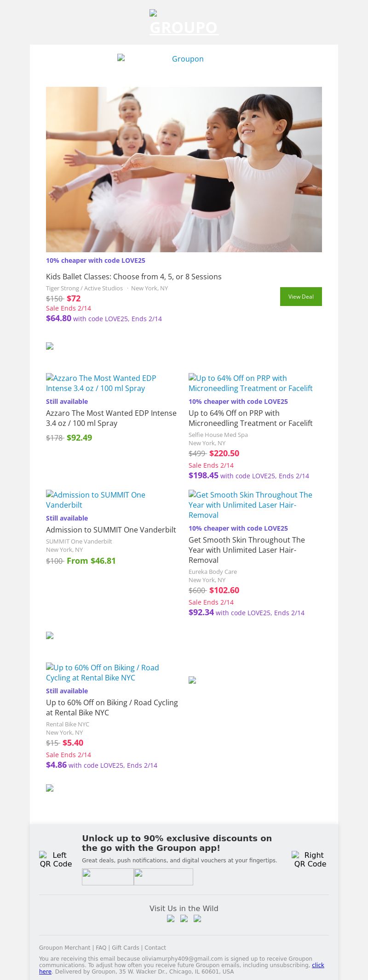Viewport: 368px width, 980px height.
Task: Click the Contact footer link
Action: pos(155,947)
